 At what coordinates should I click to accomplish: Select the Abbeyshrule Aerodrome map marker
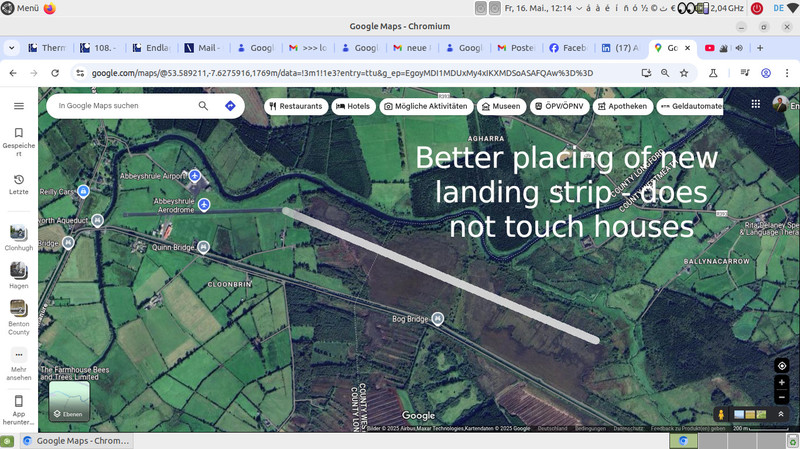204,205
